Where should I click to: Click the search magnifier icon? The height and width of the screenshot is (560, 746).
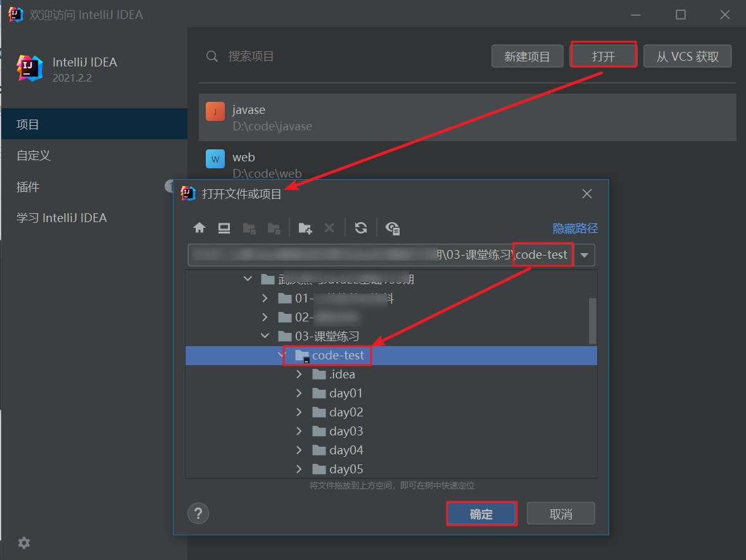pos(212,56)
